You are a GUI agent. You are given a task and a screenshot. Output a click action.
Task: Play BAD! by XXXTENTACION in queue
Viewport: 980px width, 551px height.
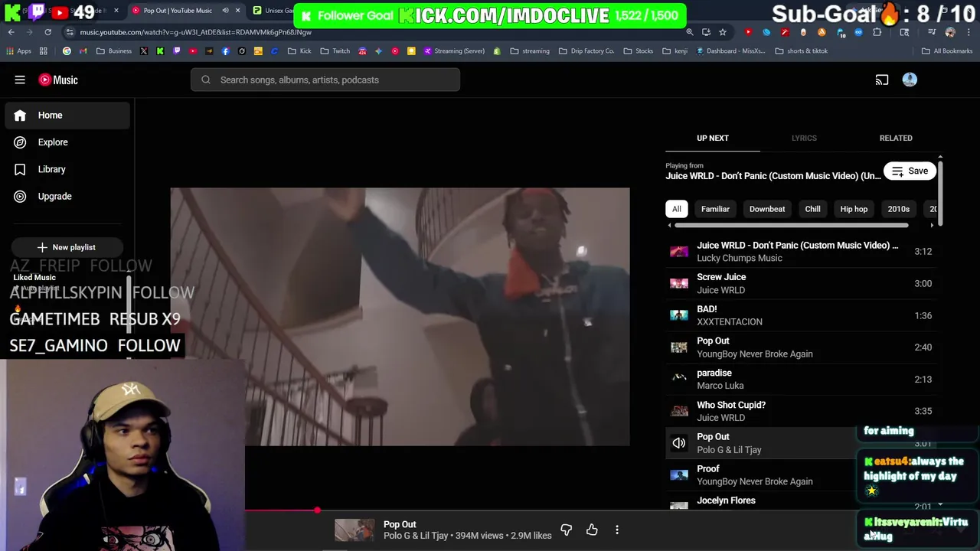pyautogui.click(x=801, y=315)
